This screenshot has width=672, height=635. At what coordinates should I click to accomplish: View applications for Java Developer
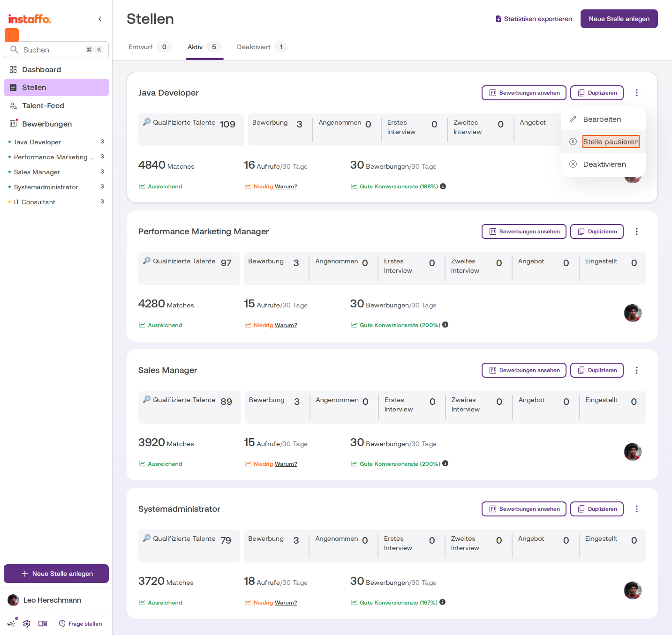[x=524, y=93]
